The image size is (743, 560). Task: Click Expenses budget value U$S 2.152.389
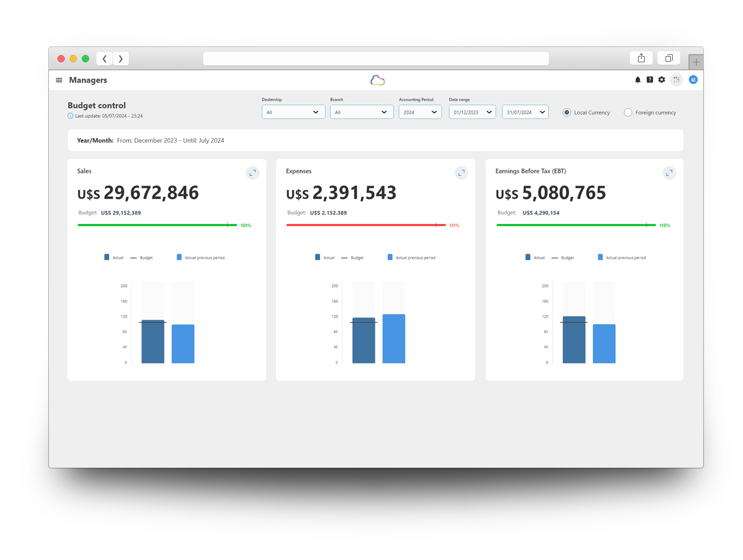[x=328, y=213]
